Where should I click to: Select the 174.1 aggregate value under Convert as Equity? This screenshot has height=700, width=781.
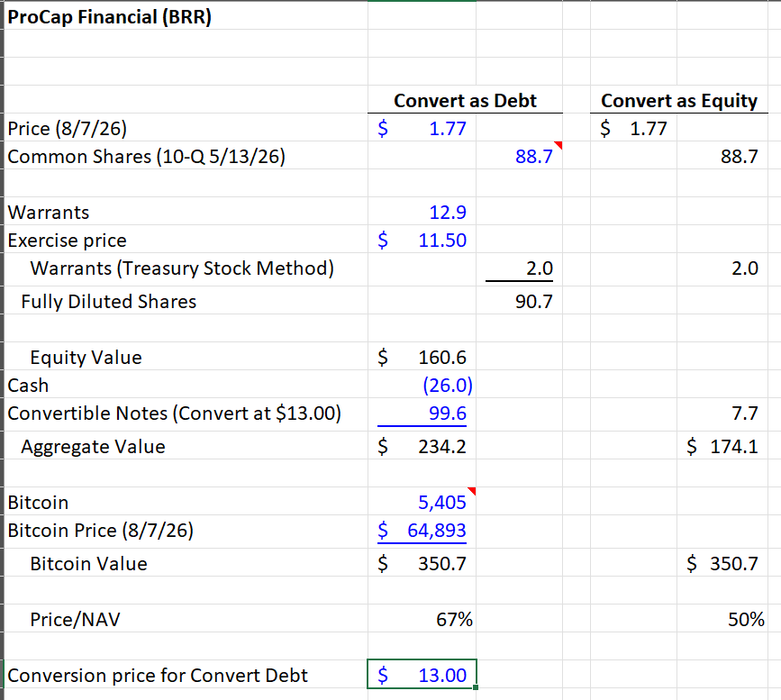(722, 447)
